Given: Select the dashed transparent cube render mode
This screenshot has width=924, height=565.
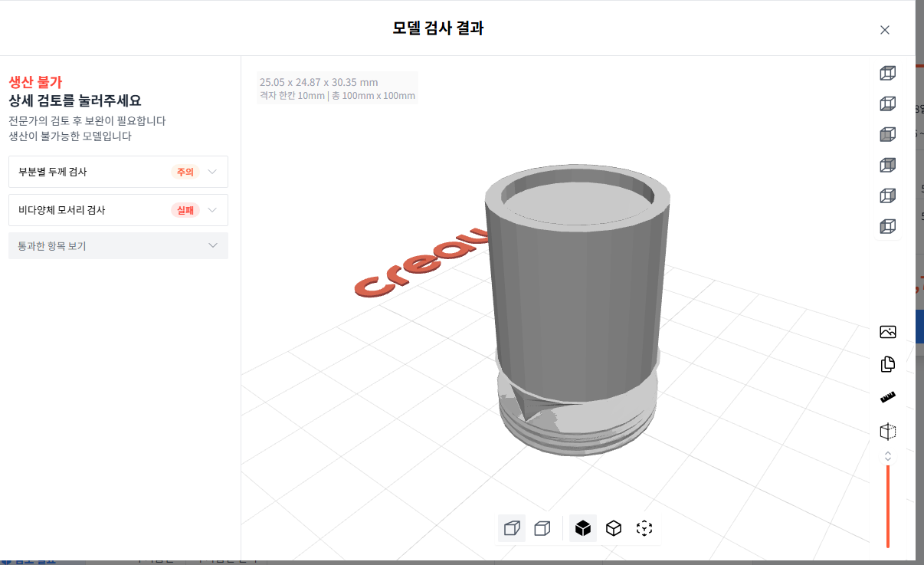Looking at the screenshot, I should coord(644,528).
